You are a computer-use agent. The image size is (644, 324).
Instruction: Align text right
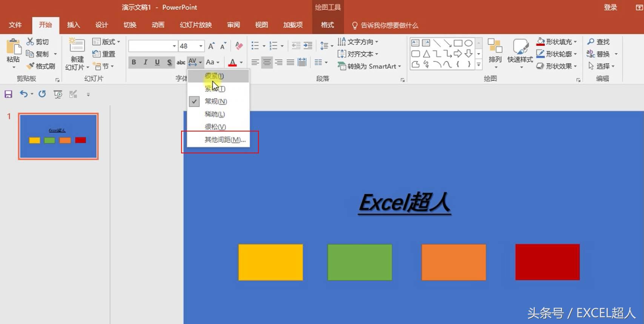(x=278, y=62)
